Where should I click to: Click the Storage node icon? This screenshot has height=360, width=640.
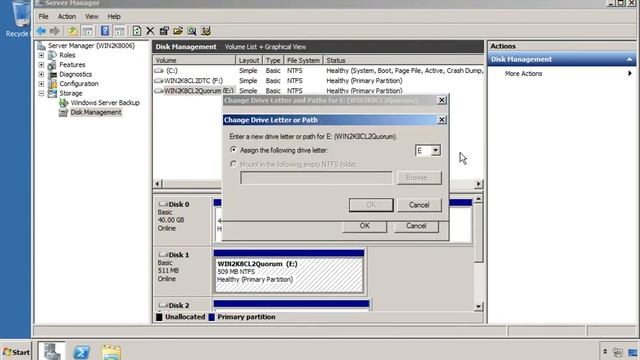click(52, 93)
